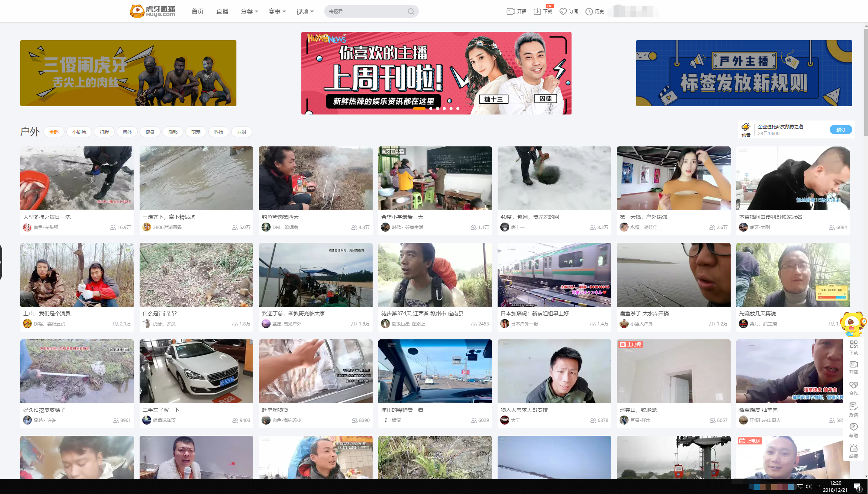Select the 打野 category filter
The image size is (868, 494).
(x=104, y=132)
